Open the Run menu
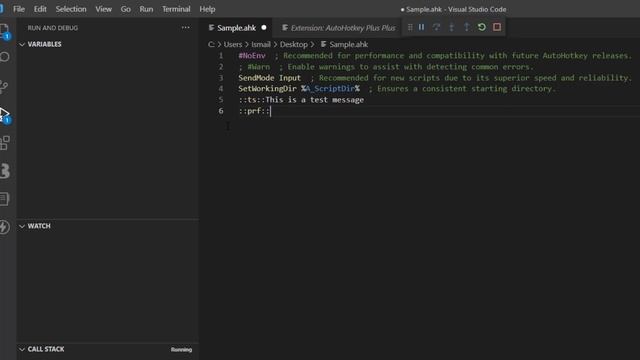This screenshot has width=640, height=360. pos(146,9)
